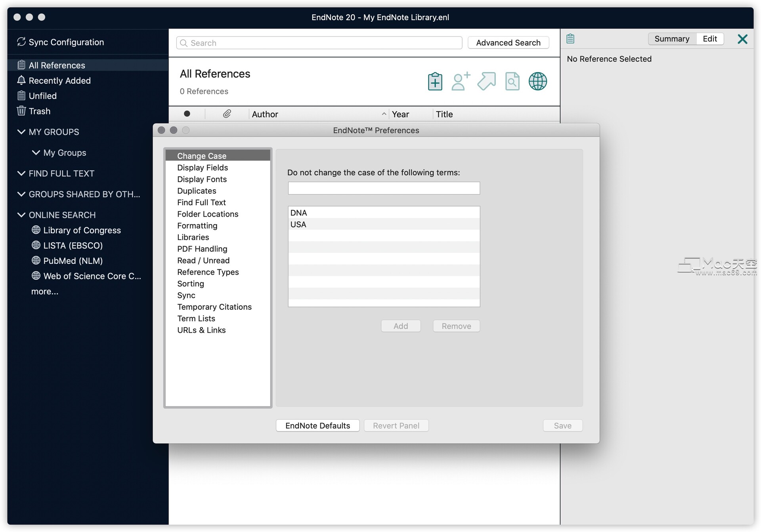The height and width of the screenshot is (532, 761).
Task: Switch the summary panel to Edit
Action: [x=710, y=38]
